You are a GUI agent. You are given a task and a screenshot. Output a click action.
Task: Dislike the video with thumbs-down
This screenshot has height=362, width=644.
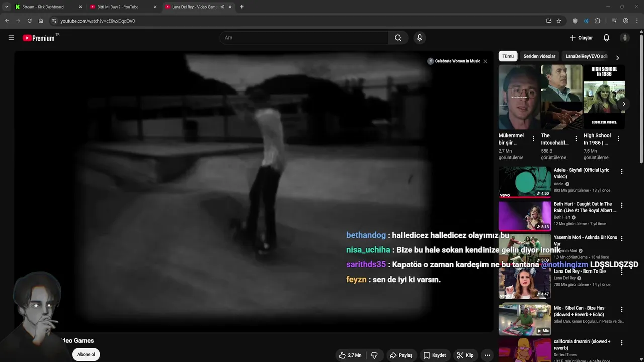pos(374,355)
